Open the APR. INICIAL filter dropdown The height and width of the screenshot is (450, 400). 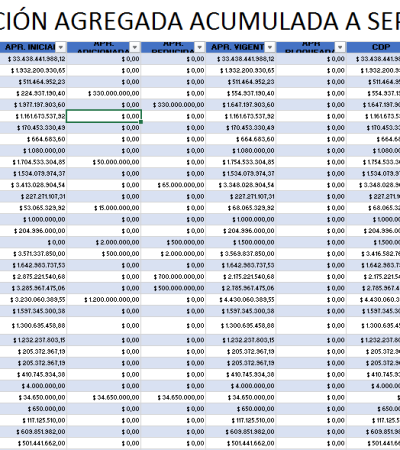click(61, 48)
